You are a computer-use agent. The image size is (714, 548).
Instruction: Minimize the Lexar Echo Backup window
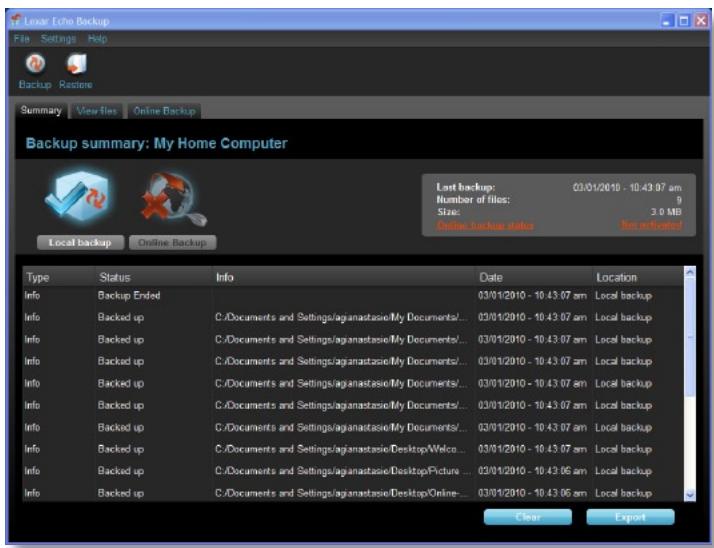coord(667,20)
